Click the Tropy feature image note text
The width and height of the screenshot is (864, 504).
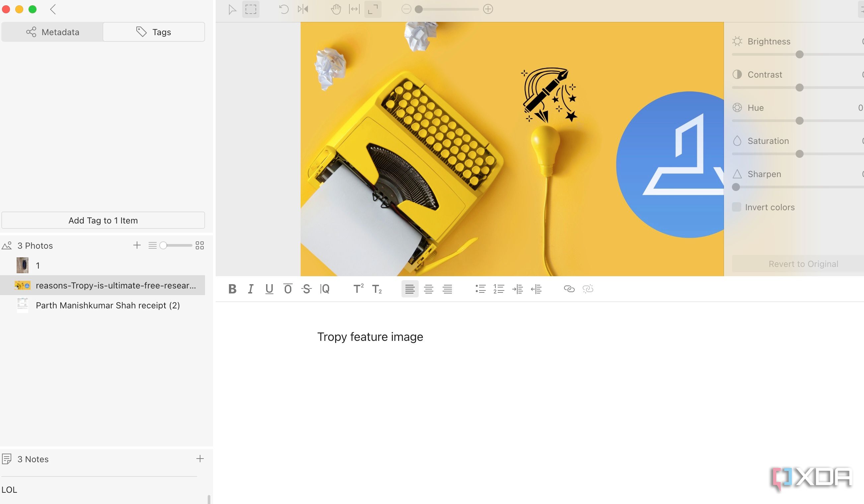[370, 337]
